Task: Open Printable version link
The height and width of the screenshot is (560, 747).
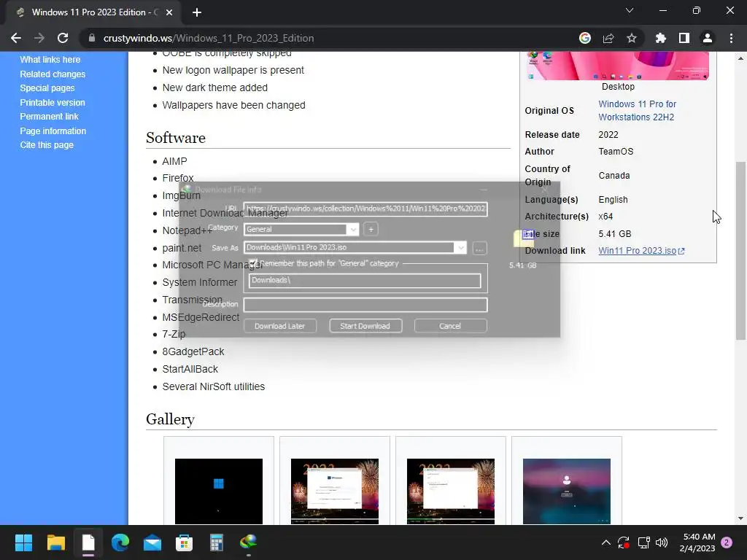Action: point(53,102)
